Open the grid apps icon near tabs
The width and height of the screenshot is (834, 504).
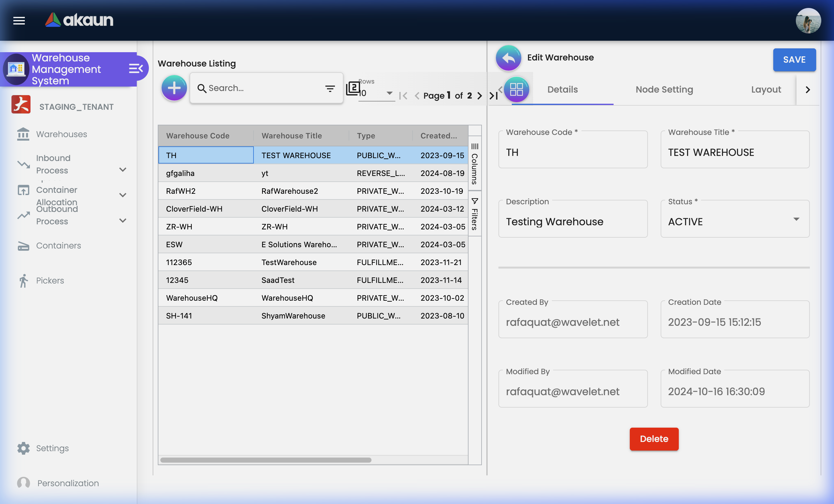(516, 89)
